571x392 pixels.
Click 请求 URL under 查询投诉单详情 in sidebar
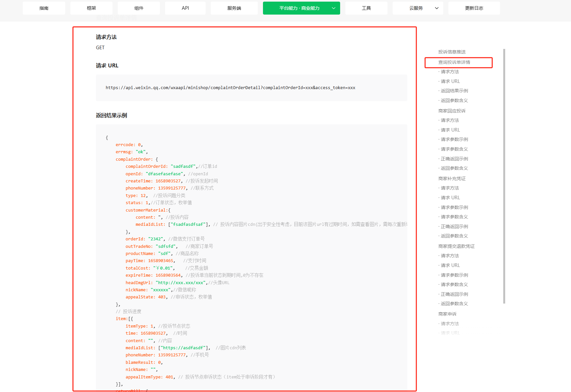click(x=450, y=81)
